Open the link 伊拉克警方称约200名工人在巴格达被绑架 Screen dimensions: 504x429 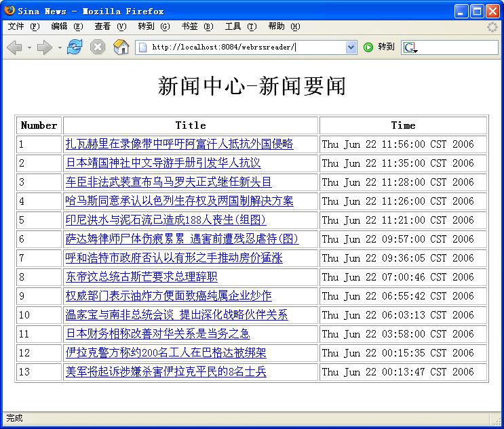tap(166, 352)
